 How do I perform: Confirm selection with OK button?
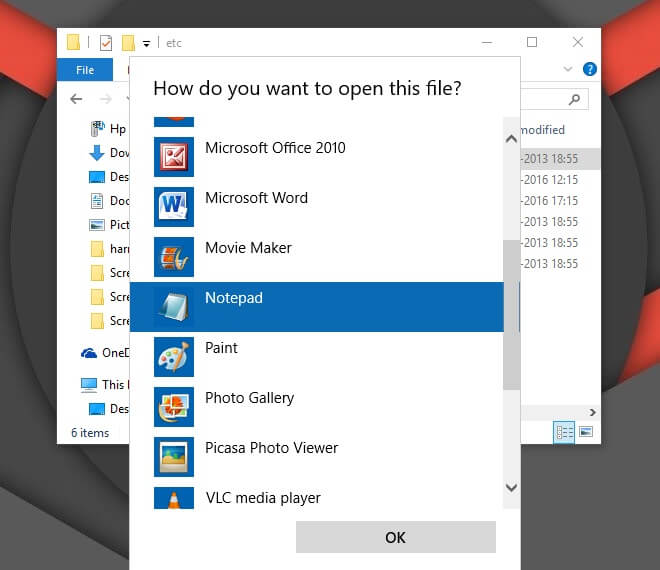(x=396, y=537)
